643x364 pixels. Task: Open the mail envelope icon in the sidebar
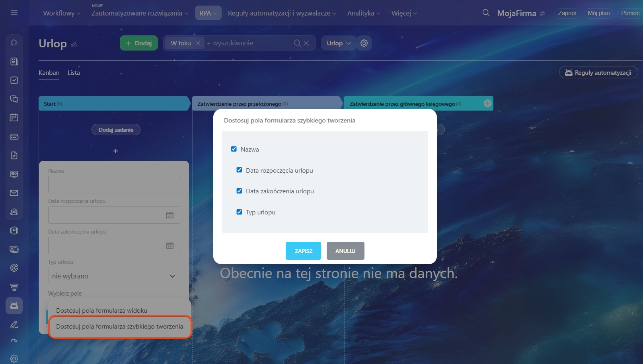14,193
